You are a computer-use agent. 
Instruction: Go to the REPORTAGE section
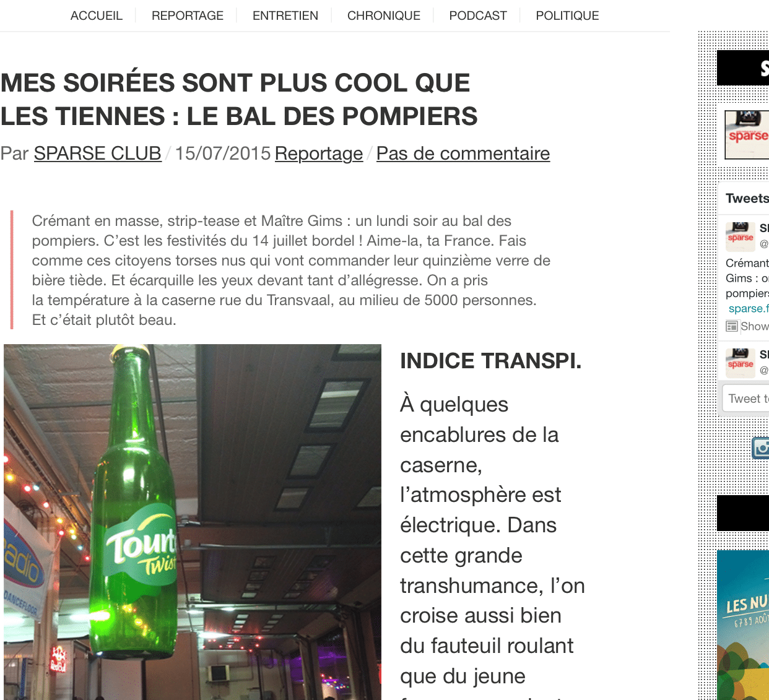188,15
